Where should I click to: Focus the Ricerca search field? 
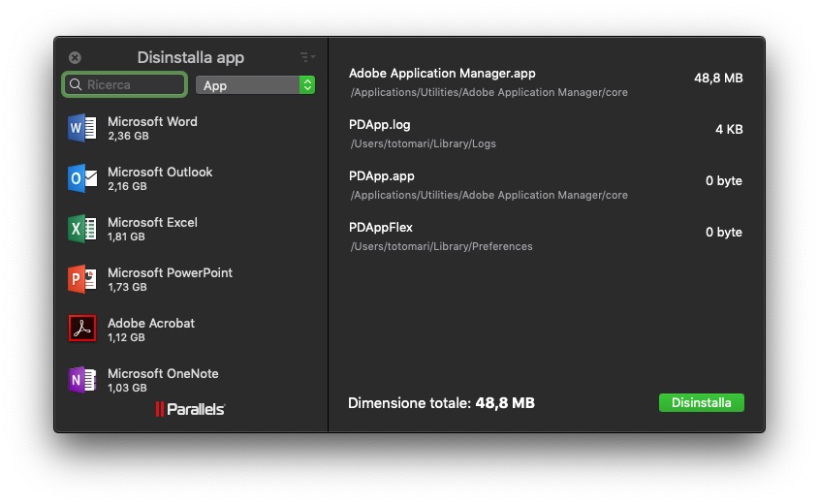pos(124,84)
